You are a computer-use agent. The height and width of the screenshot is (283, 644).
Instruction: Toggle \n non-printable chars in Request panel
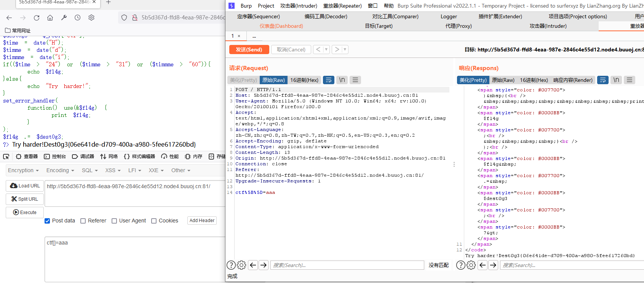click(x=342, y=80)
